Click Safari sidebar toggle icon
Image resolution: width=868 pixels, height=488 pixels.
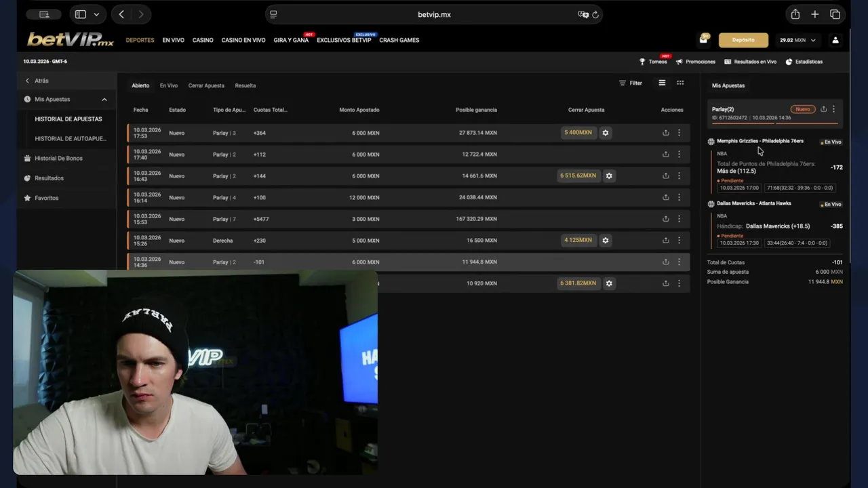(x=80, y=14)
